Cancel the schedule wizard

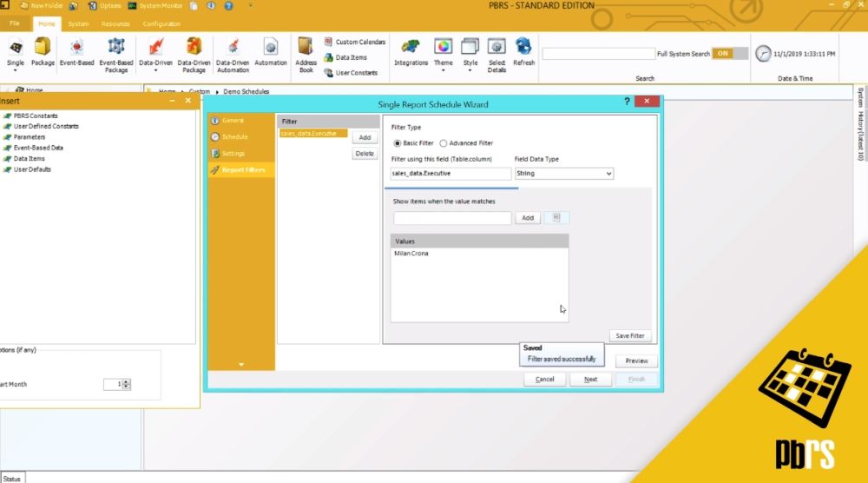(545, 380)
